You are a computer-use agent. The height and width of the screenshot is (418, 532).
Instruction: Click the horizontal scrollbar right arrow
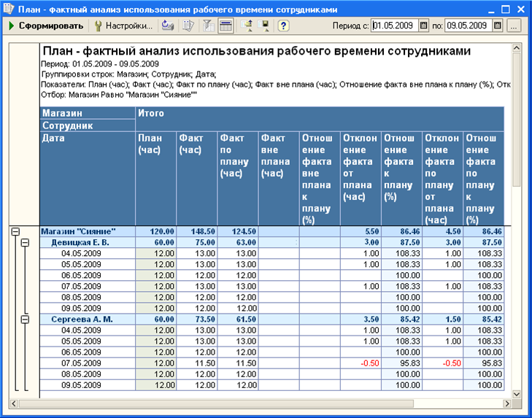point(507,403)
